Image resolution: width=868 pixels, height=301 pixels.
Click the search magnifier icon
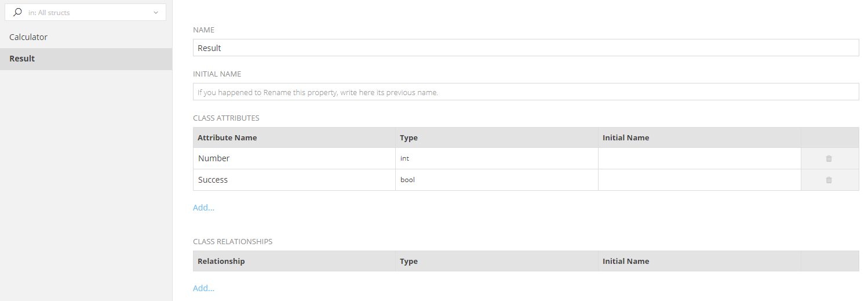pyautogui.click(x=17, y=12)
